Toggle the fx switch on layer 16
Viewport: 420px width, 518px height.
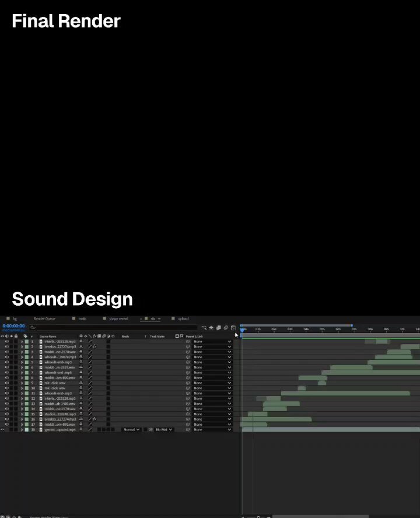click(94, 419)
